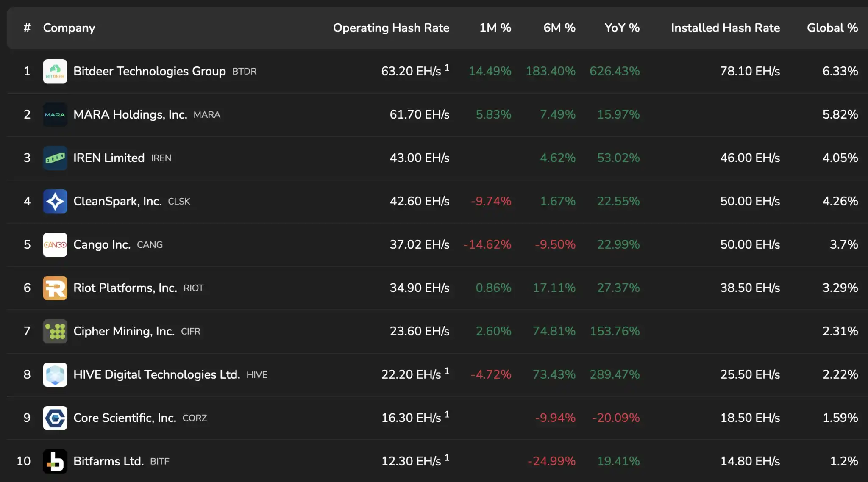The height and width of the screenshot is (482, 868).
Task: Open the Riot Platforms, Inc. link
Action: (x=125, y=288)
